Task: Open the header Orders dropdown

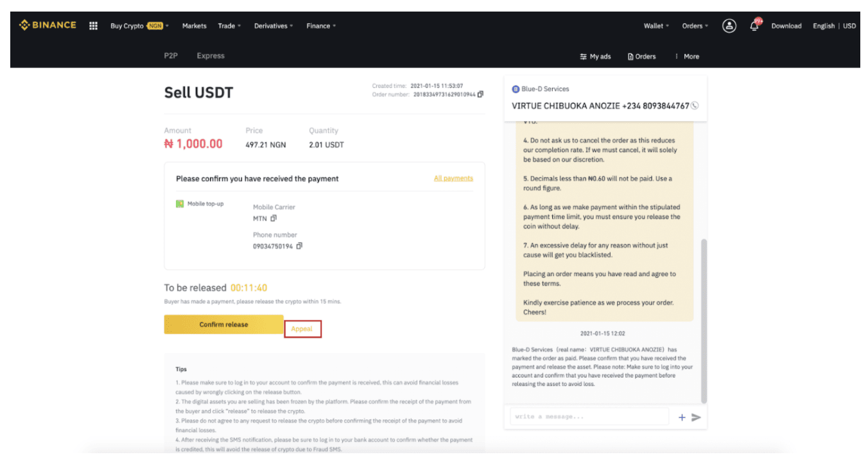Action: [x=695, y=26]
